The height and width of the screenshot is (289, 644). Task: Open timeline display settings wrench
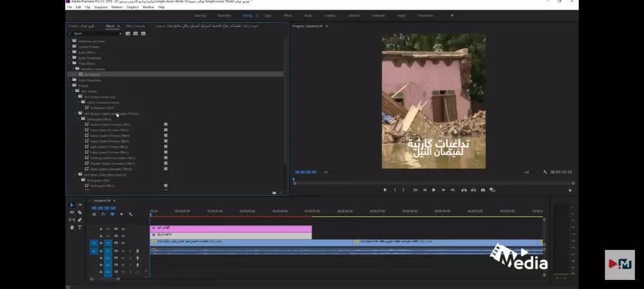[x=131, y=214]
